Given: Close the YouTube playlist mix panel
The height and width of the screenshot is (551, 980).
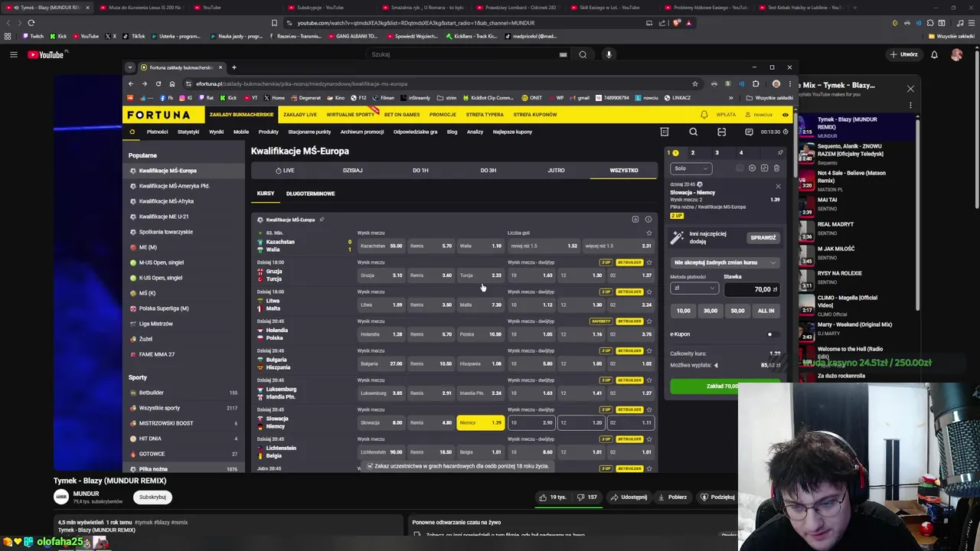Looking at the screenshot, I should point(910,89).
